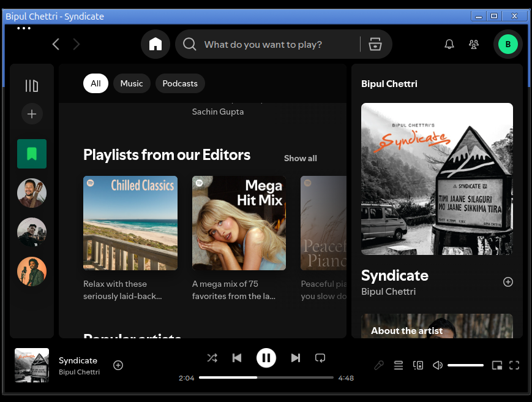Open the green 'B' profile menu

[508, 44]
